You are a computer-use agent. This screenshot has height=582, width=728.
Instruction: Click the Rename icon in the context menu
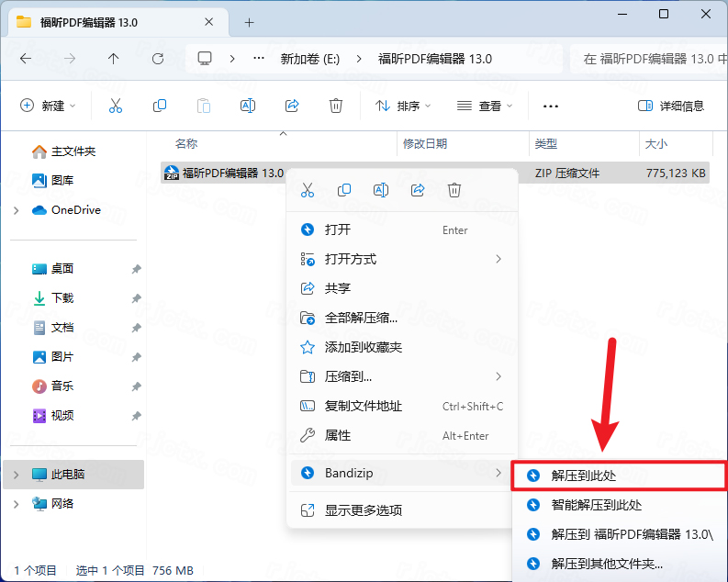click(x=381, y=190)
